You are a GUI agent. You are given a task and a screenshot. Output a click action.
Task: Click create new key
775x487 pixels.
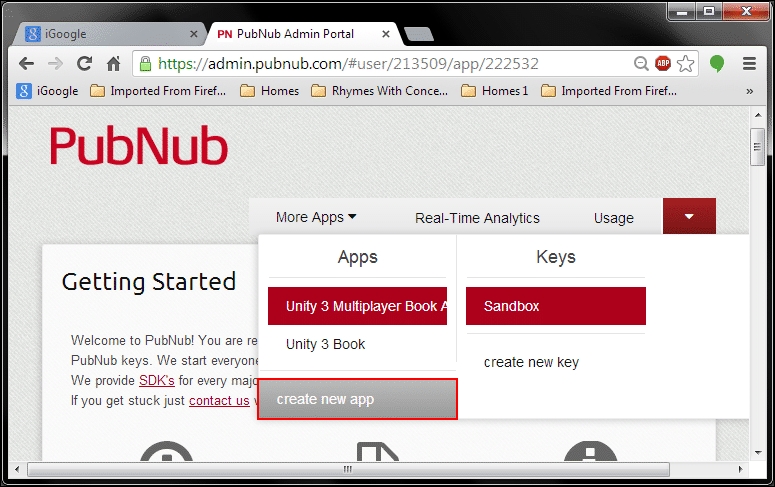tap(531, 362)
